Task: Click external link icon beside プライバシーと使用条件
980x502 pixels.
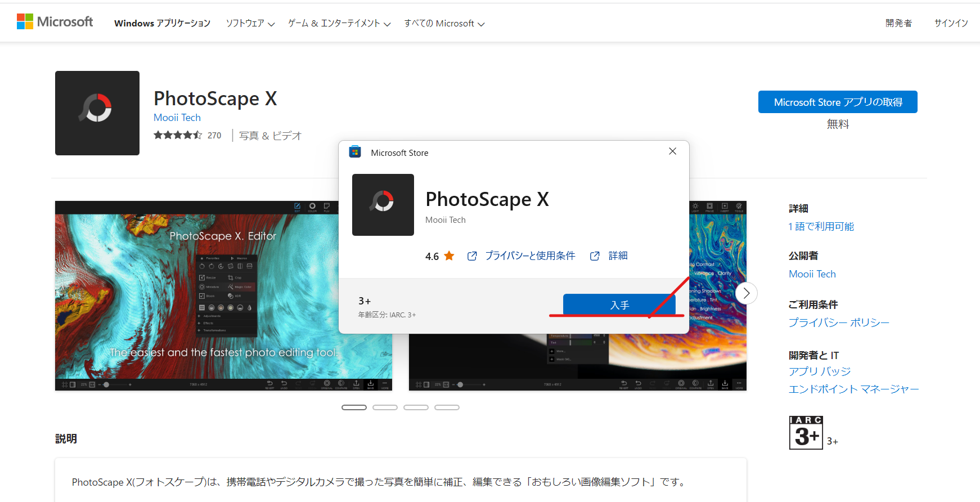Action: [472, 256]
